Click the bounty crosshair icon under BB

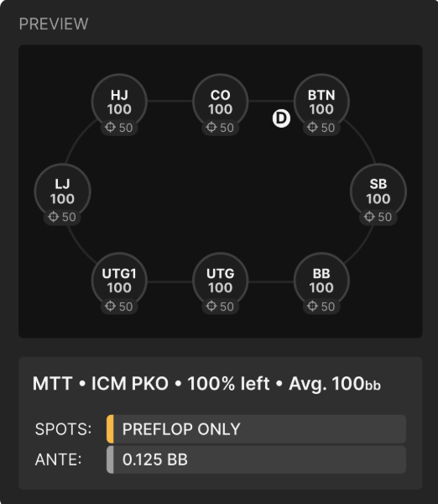(312, 306)
